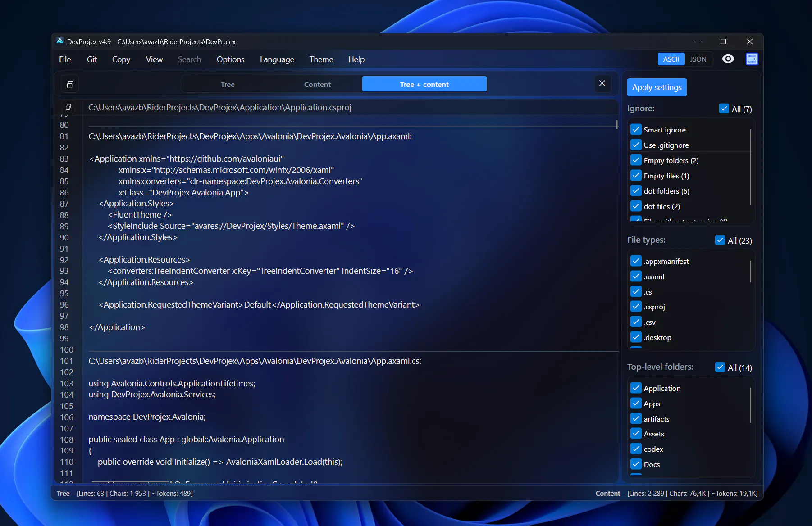Click the namespace DevProjex.Avalonia line

click(x=147, y=417)
